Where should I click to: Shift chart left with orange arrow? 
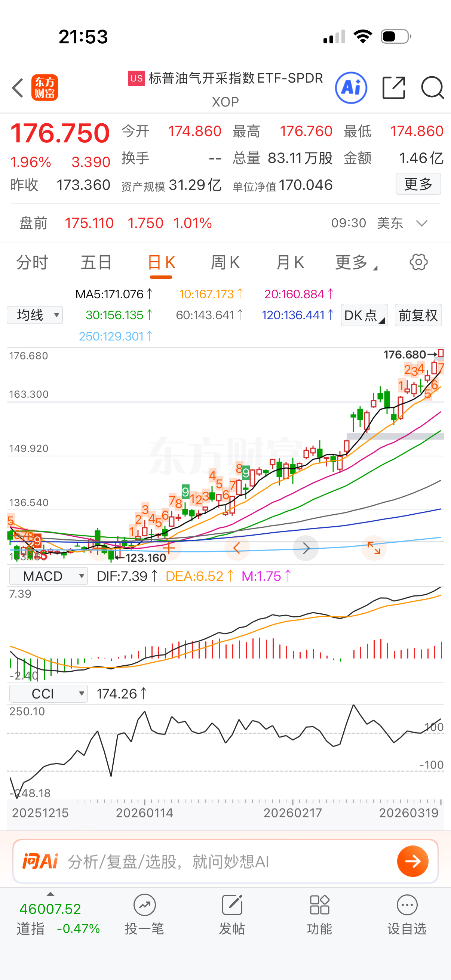tap(237, 548)
